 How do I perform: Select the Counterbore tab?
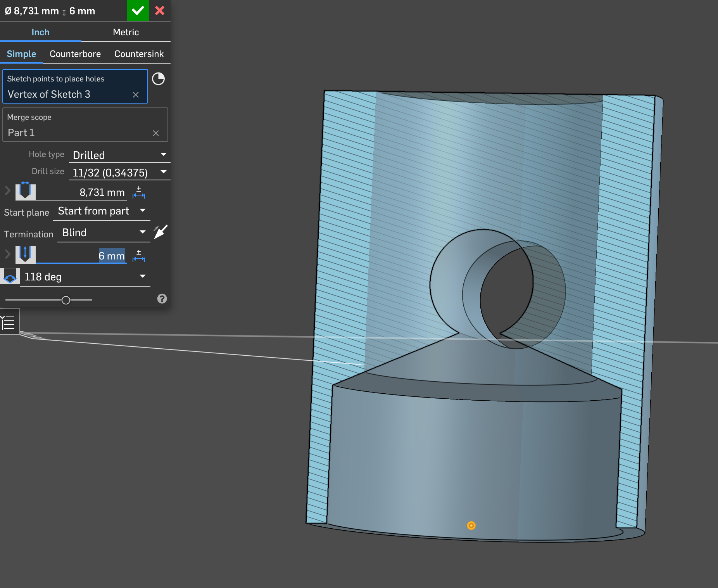[75, 54]
